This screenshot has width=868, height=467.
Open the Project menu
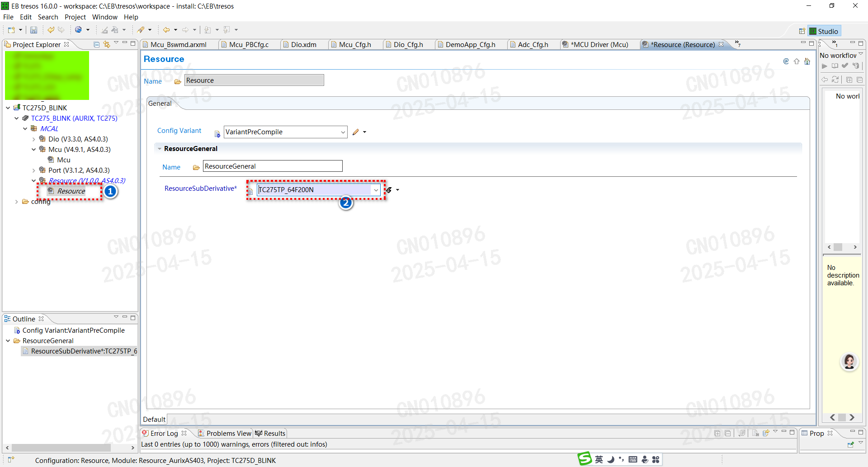(75, 17)
